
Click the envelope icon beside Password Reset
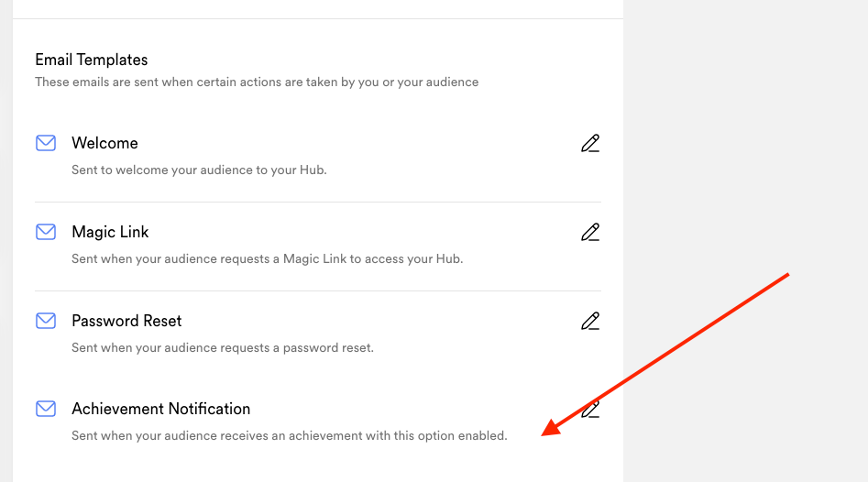click(46, 321)
